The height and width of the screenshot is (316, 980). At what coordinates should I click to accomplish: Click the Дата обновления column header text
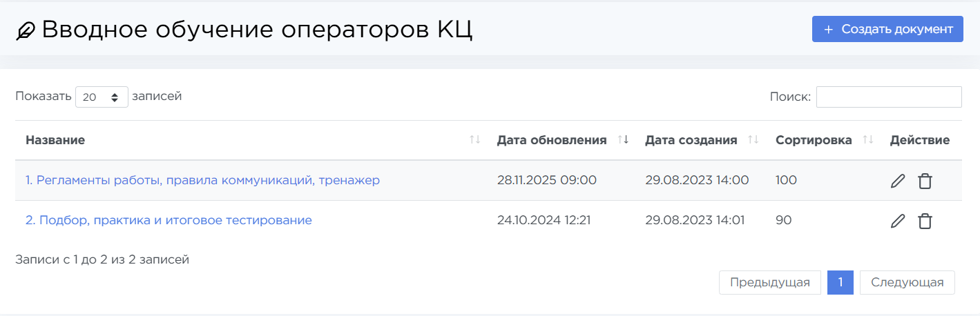pos(551,140)
